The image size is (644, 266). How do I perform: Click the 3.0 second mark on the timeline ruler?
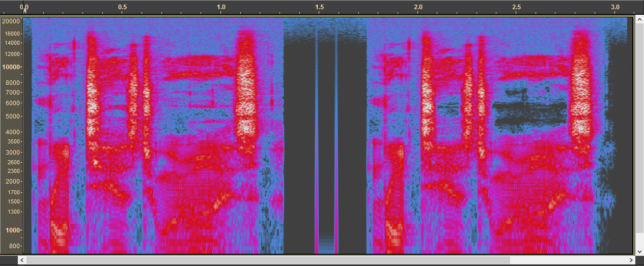[x=615, y=7]
